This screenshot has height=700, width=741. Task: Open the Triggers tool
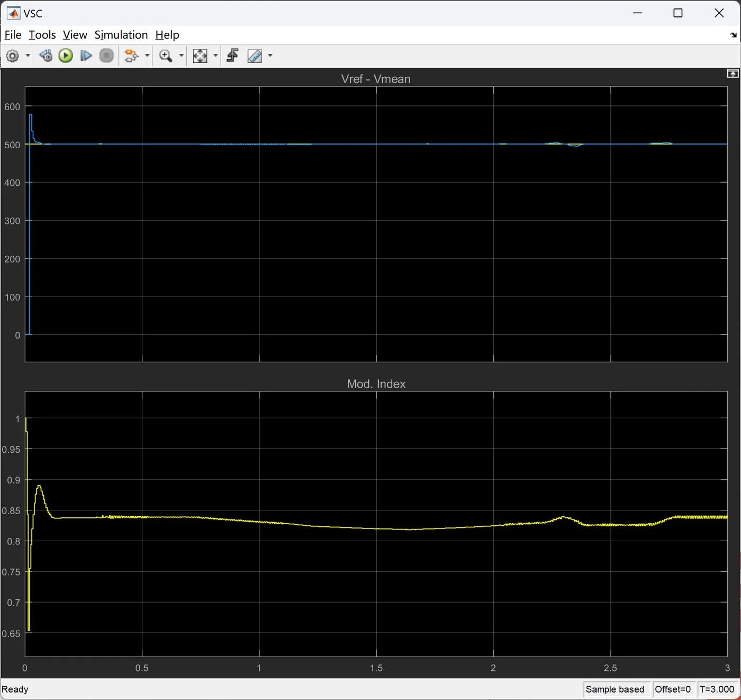click(232, 56)
